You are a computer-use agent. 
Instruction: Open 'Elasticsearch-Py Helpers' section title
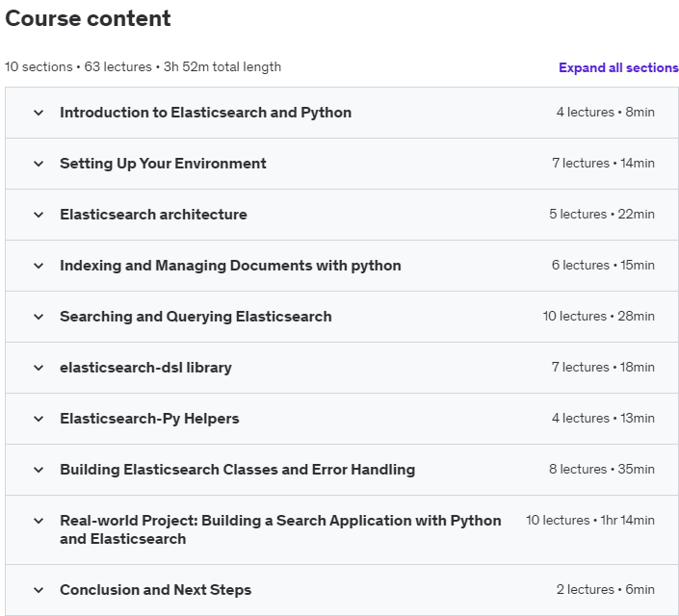[x=149, y=419]
